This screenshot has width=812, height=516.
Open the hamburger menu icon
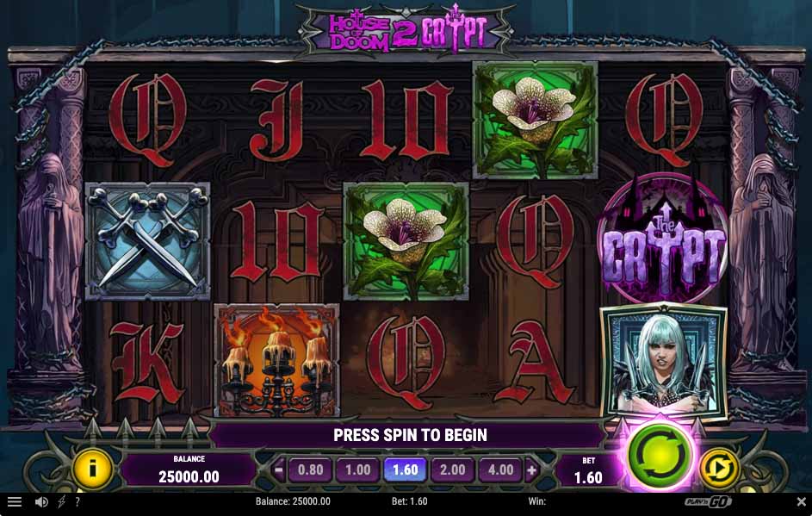click(15, 501)
